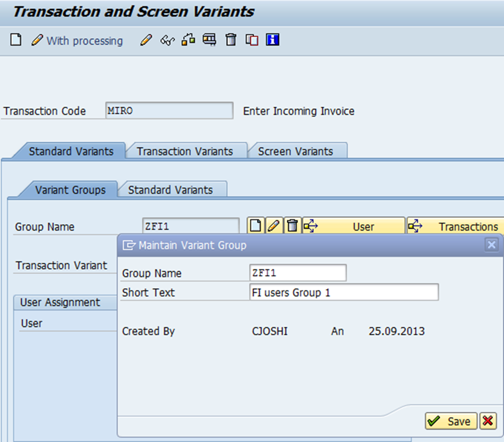Screen dimensions: 504x442
Task: Edit the group with the pencil icon beside ZFI1
Action: click(x=274, y=225)
